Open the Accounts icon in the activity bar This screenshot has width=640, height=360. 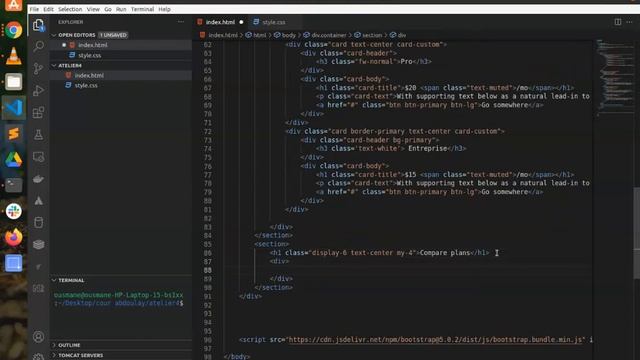tap(38, 337)
